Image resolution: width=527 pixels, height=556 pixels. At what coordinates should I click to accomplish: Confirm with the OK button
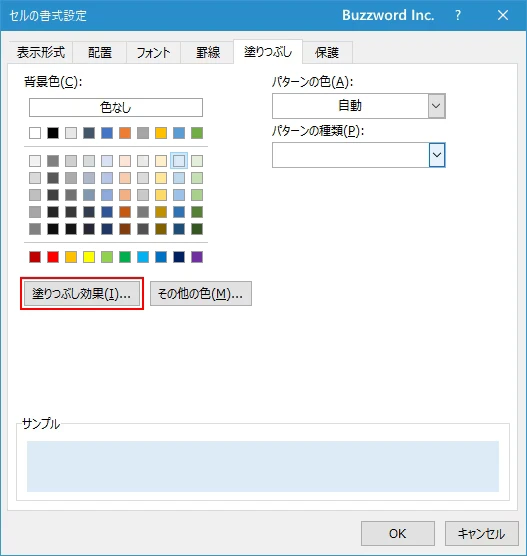pos(398,533)
